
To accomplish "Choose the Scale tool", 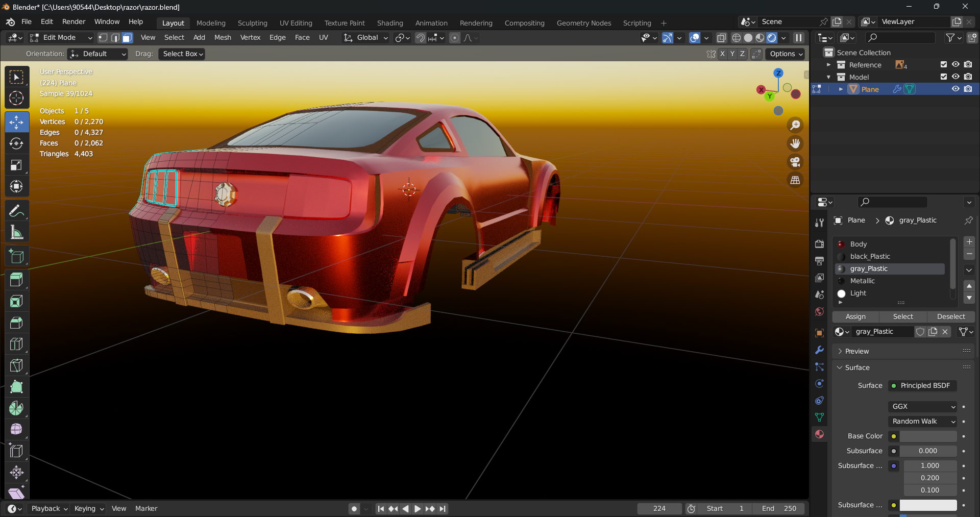I will click(x=16, y=165).
